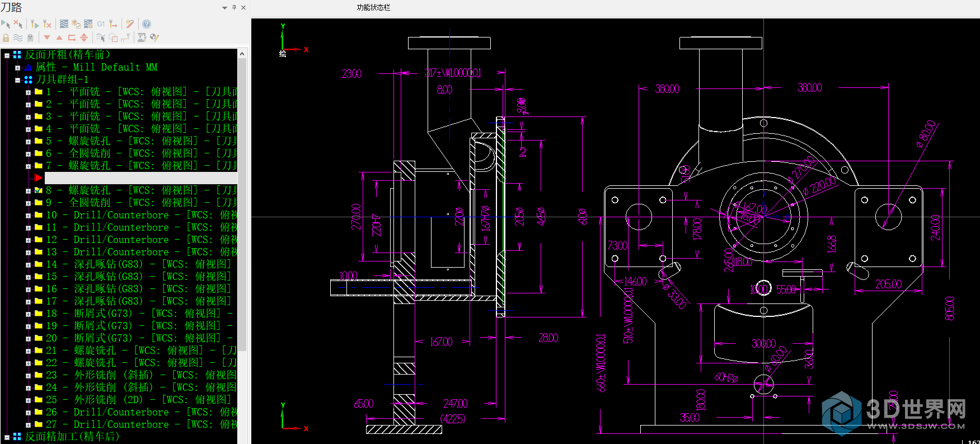Expand operation 23 外形铣削 (斜插)
This screenshot has width=980, height=444.
(28, 376)
